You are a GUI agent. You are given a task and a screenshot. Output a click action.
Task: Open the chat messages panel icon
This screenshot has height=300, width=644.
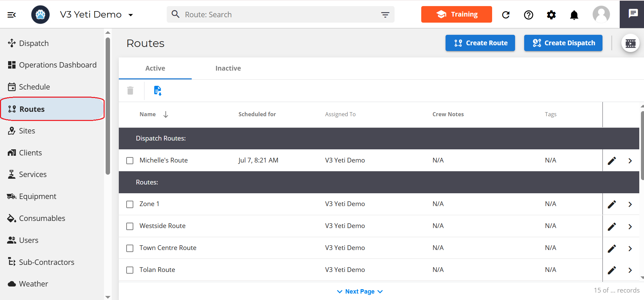[x=633, y=14]
